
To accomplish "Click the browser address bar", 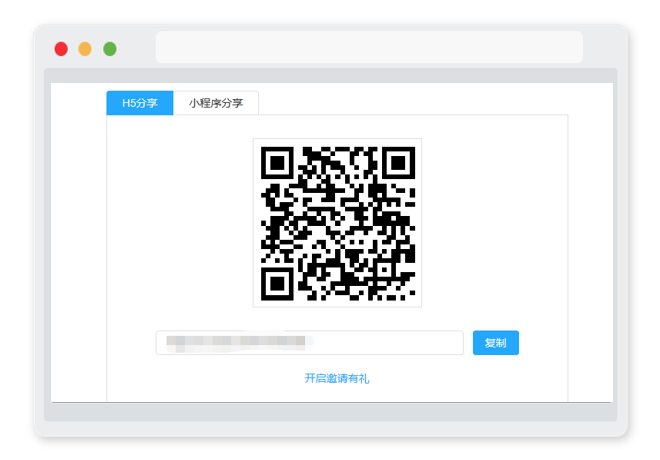I will pyautogui.click(x=369, y=47).
